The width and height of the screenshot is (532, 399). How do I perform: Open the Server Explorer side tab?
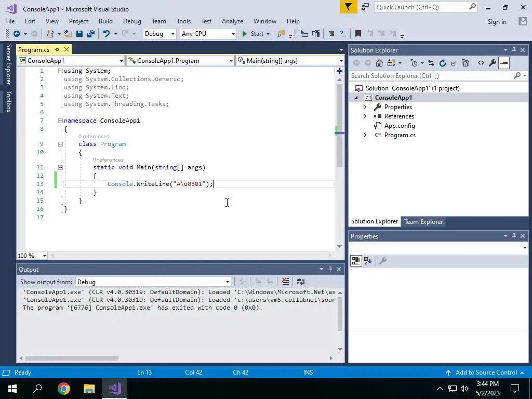tap(8, 64)
